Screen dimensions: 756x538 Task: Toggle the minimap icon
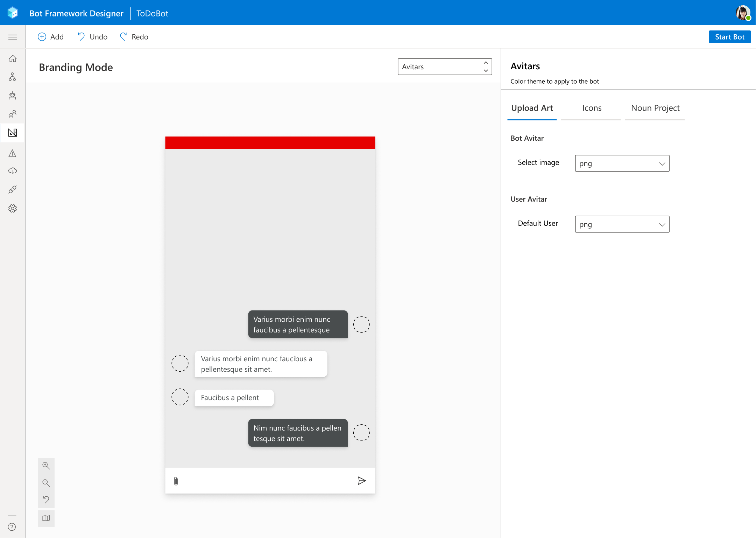coord(46,519)
